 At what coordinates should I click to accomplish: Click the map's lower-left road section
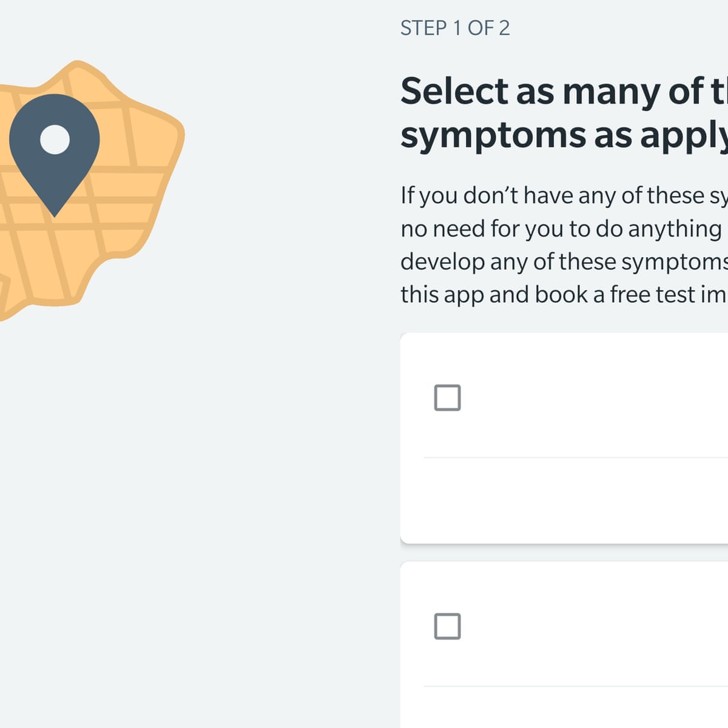(36, 267)
